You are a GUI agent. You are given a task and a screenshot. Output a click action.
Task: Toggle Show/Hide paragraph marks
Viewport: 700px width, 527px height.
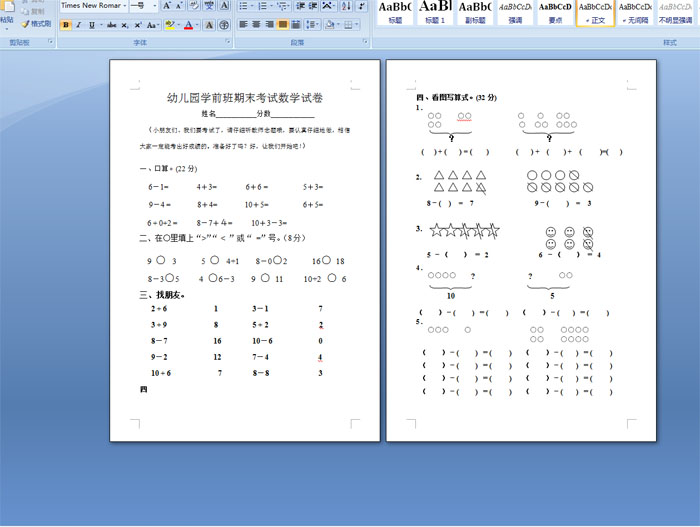point(362,6)
